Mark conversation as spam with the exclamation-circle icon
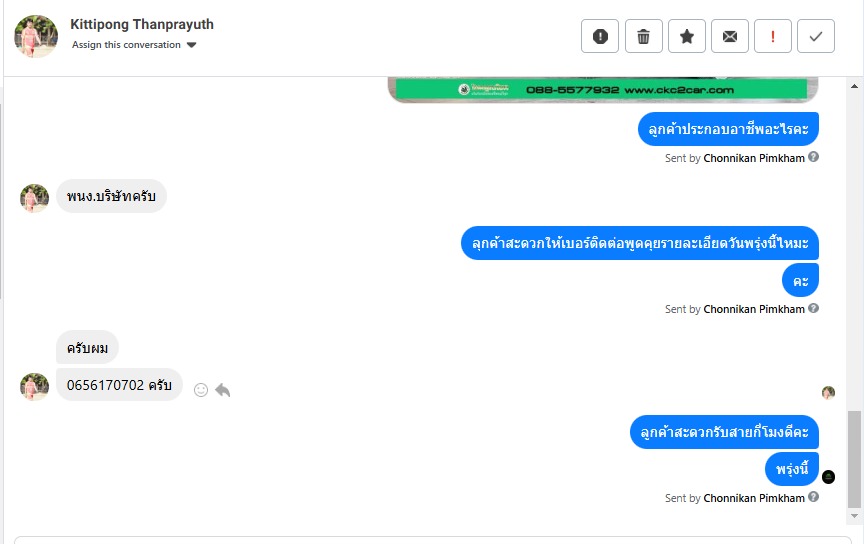Screen dimensions: 864x544 pyautogui.click(x=600, y=36)
